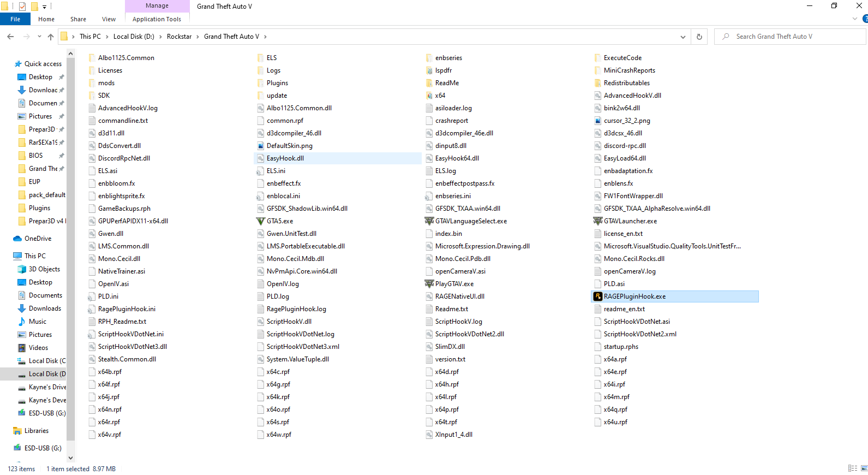The height and width of the screenshot is (475, 868).
Task: Click the GTAVLanguageSelect.exe icon
Action: (x=429, y=221)
